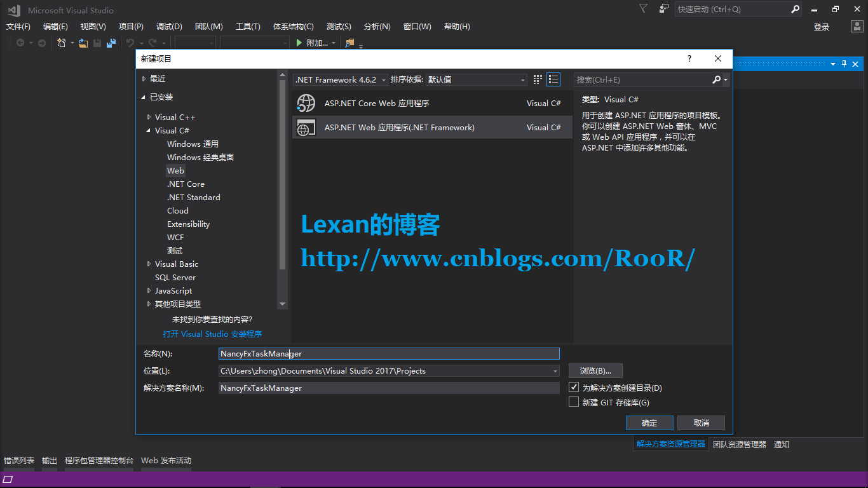Open Solution Explorer panel window position menu arrow
This screenshot has width=868, height=488.
pos(833,64)
